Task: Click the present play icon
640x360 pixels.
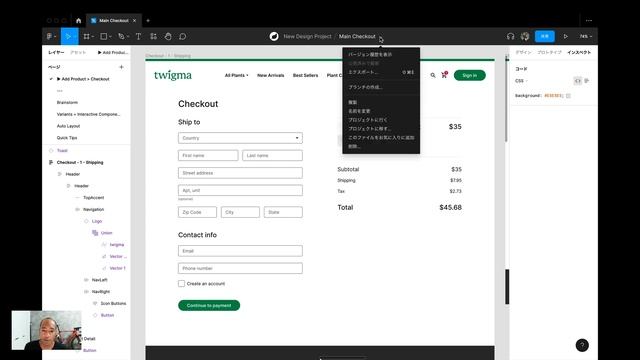Action: (x=566, y=36)
